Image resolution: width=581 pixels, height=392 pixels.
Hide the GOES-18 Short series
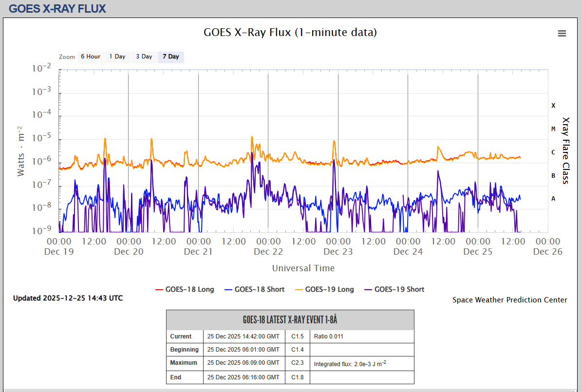259,289
